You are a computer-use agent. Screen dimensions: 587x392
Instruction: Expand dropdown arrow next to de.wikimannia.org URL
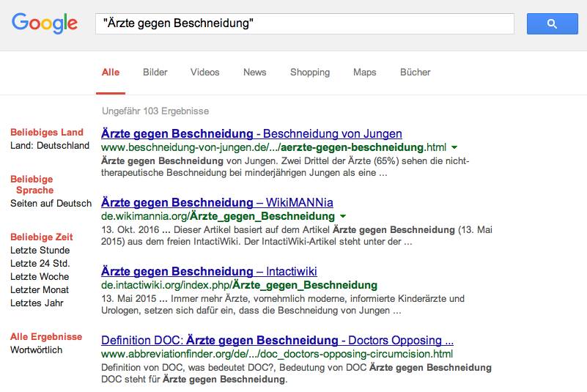343,217
